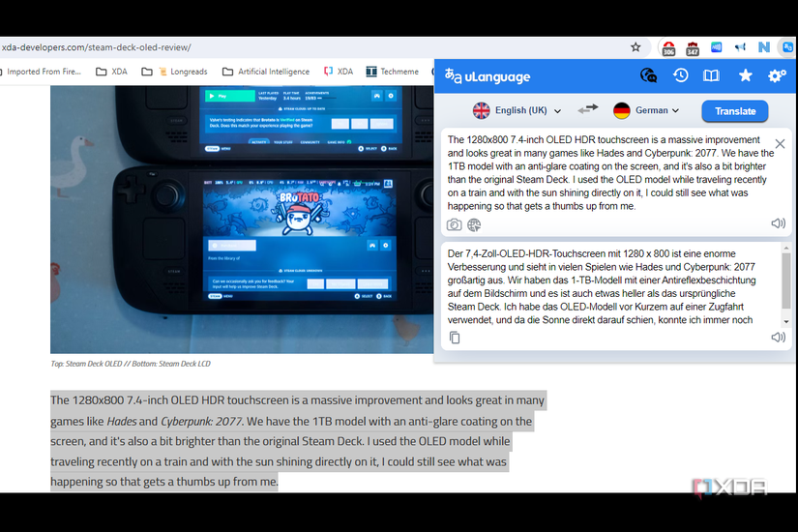Translate the webpage with globe icon
The image size is (798, 532).
[474, 224]
